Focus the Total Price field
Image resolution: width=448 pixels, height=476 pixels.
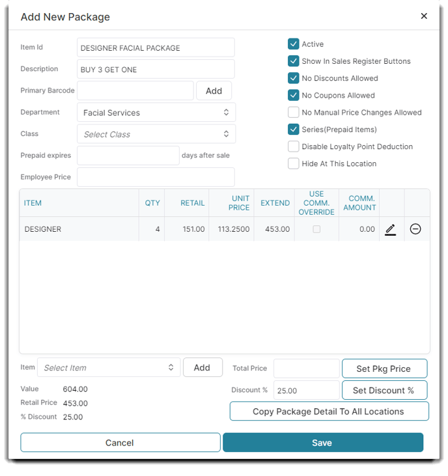[x=306, y=369]
